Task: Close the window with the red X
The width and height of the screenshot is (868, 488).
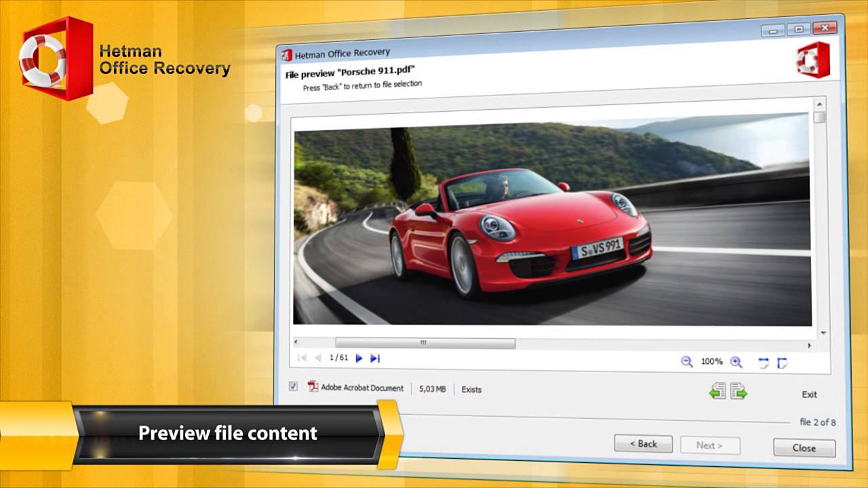Action: [x=825, y=28]
